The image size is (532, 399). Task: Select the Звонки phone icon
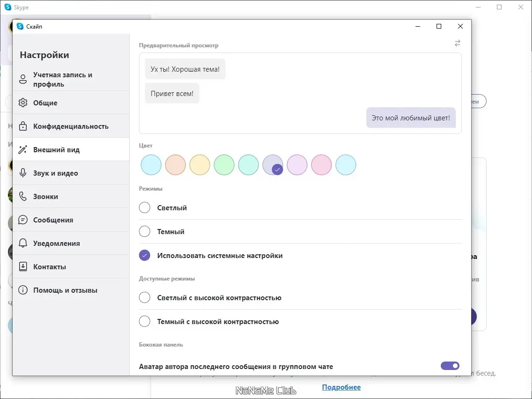coord(22,196)
